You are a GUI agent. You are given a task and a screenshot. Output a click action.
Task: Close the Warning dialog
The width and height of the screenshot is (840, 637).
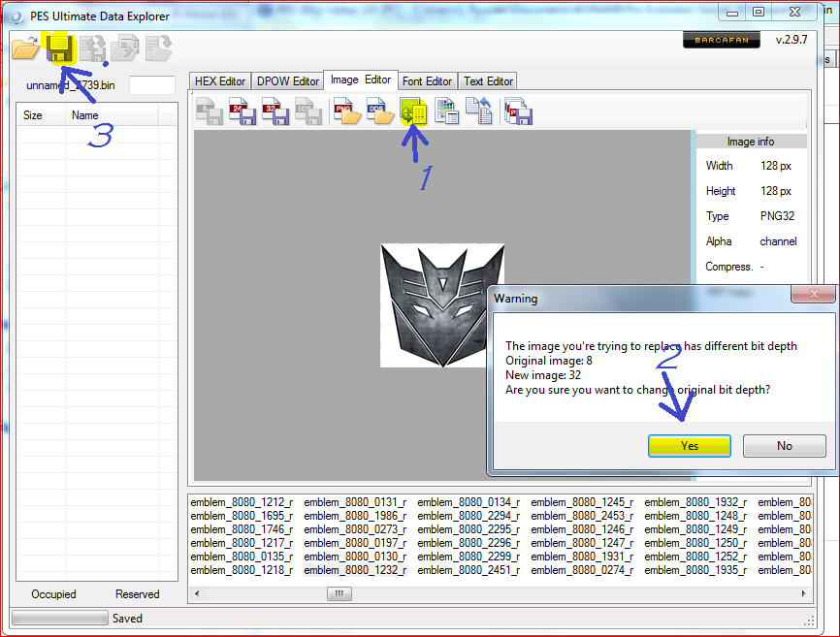click(x=813, y=294)
